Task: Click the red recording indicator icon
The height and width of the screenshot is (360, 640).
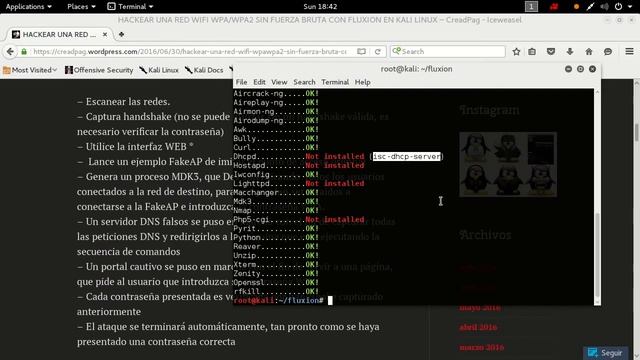Action: pyautogui.click(x=554, y=7)
